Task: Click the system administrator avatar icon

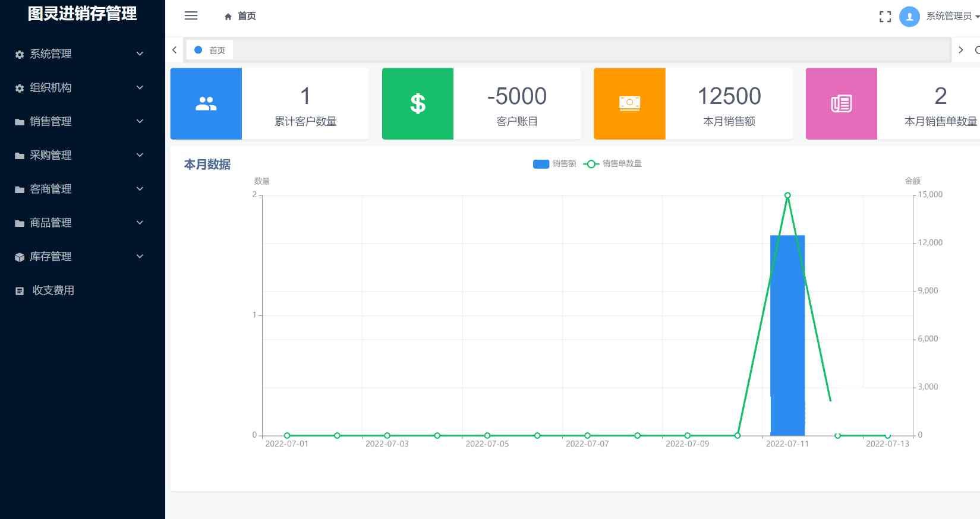Action: coord(909,17)
